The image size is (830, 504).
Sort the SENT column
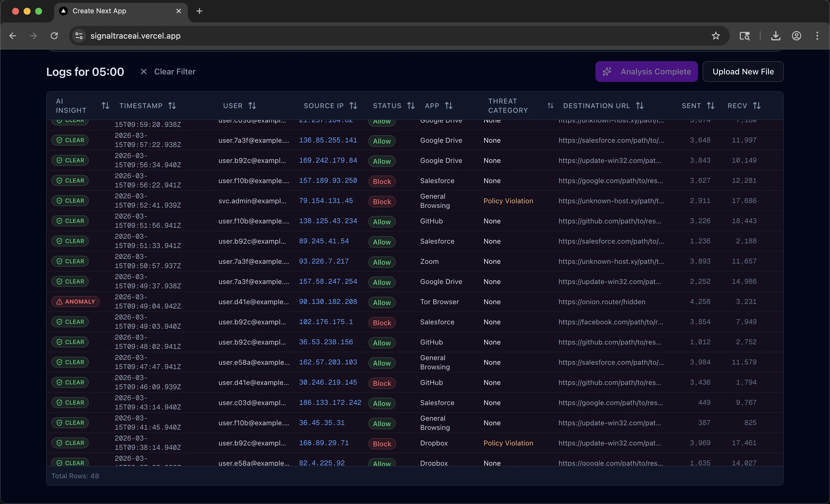tap(712, 106)
